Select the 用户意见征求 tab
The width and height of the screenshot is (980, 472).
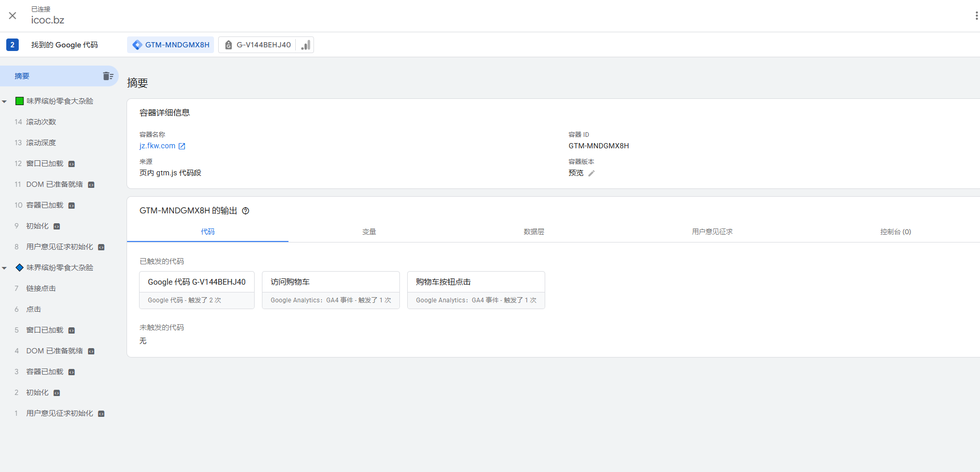(712, 232)
